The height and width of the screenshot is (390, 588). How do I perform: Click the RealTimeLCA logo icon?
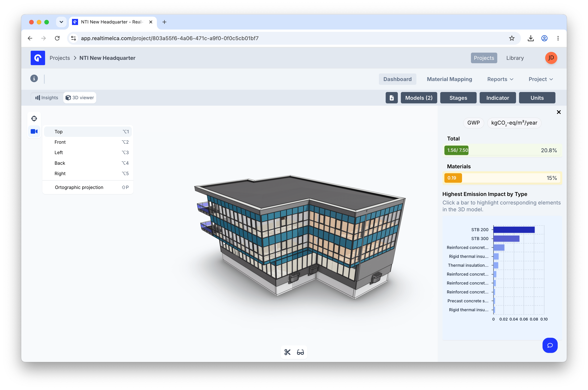tap(38, 58)
